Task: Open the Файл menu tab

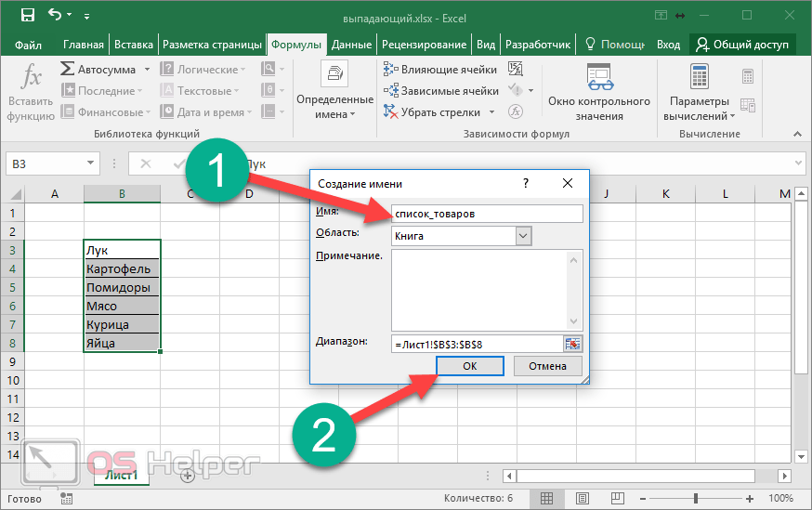Action: coord(28,45)
